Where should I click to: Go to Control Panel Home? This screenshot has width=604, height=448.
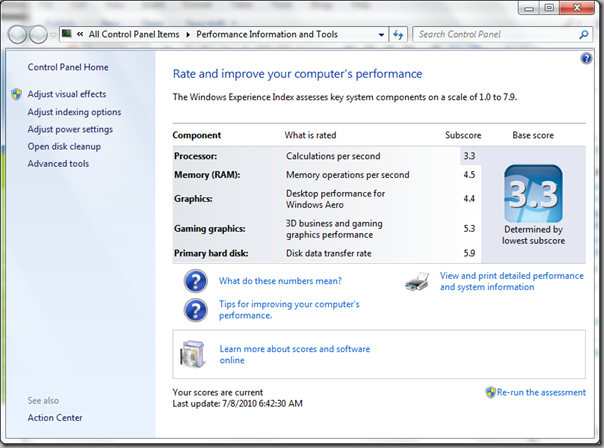coord(68,67)
